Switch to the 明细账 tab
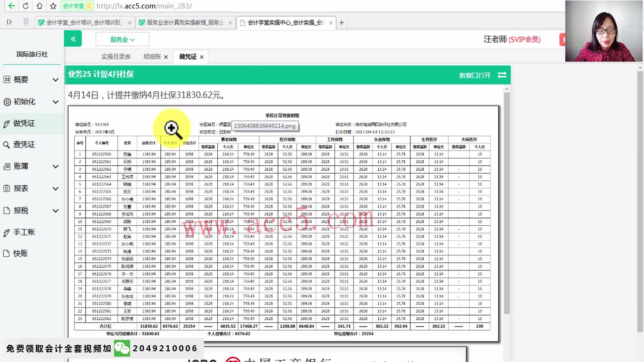The width and height of the screenshot is (644, 362). coord(152,57)
